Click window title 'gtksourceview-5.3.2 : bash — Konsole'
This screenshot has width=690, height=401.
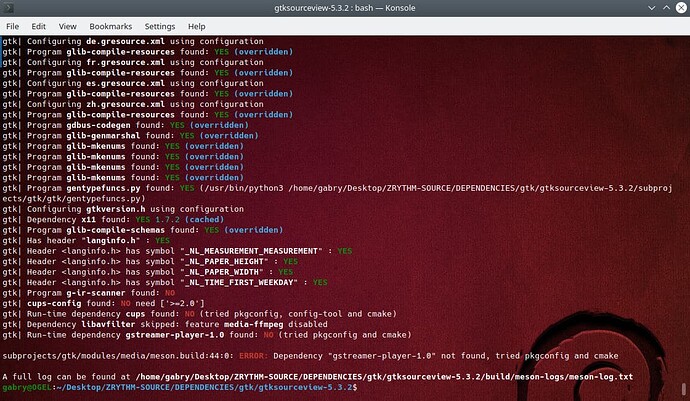coord(345,8)
